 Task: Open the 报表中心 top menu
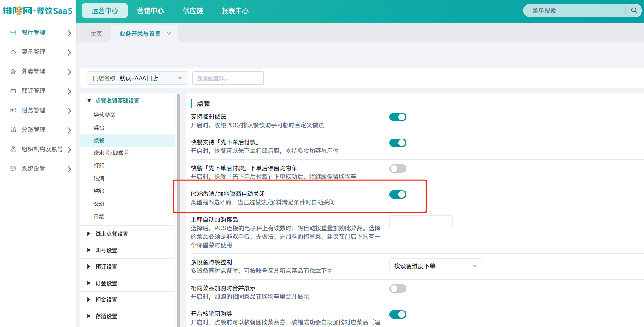point(235,11)
